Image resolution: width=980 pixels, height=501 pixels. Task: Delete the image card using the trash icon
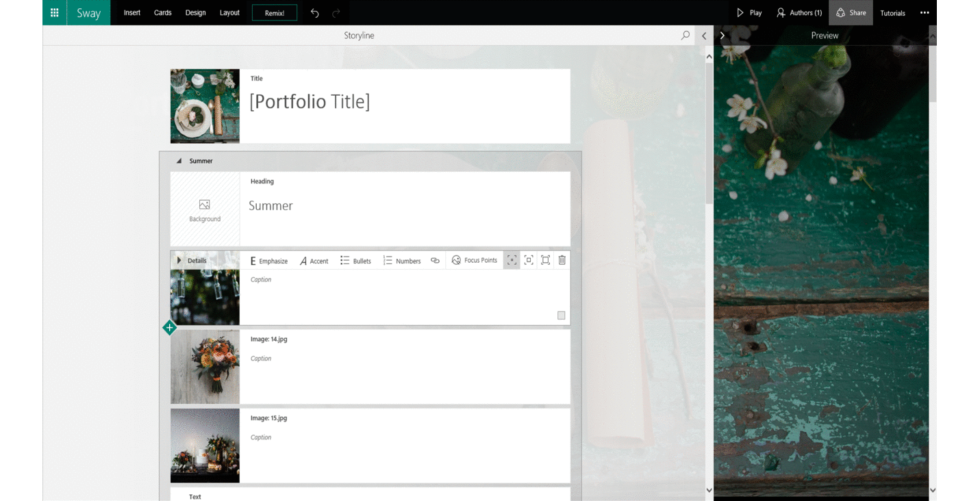(562, 260)
